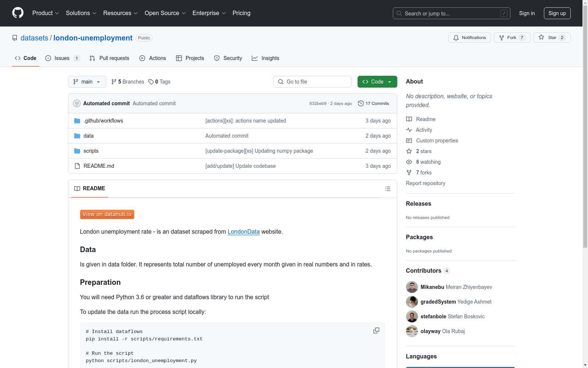
Task: Click olayway's contributor avatar
Action: pyautogui.click(x=412, y=331)
